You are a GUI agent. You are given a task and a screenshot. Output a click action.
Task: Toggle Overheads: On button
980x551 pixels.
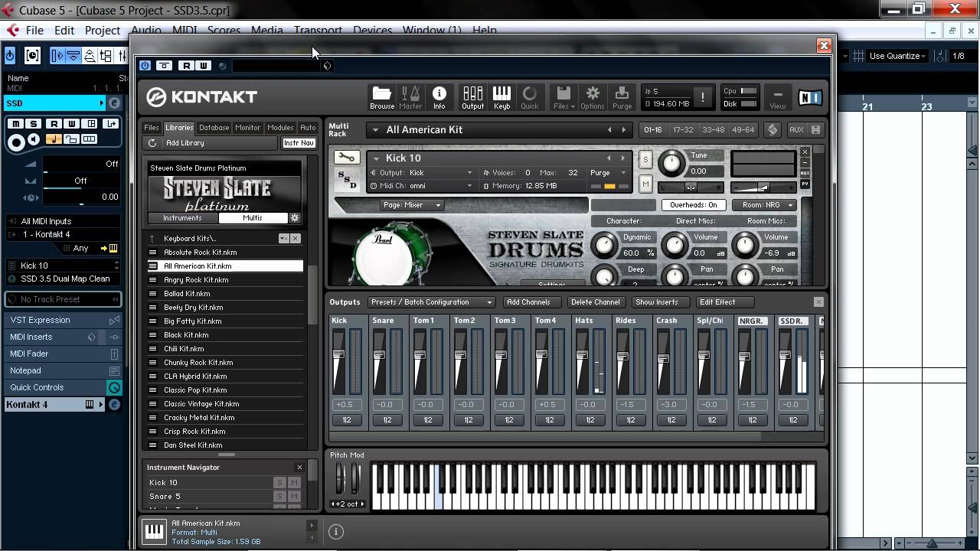point(694,205)
